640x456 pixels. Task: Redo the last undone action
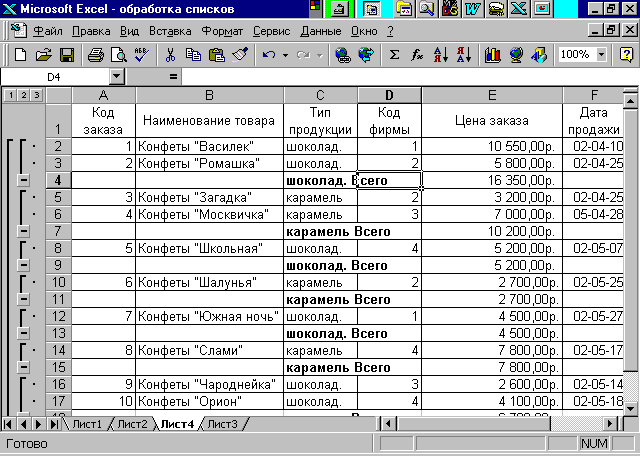303,54
